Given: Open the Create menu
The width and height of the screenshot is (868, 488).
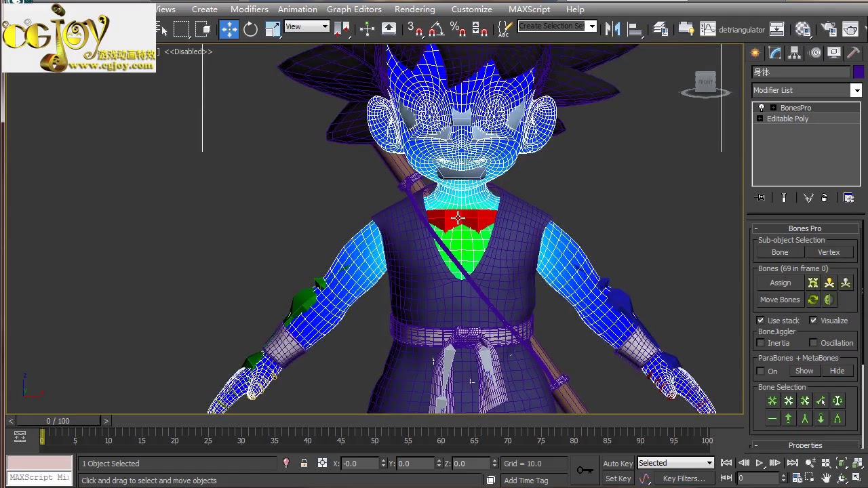Looking at the screenshot, I should 204,9.
